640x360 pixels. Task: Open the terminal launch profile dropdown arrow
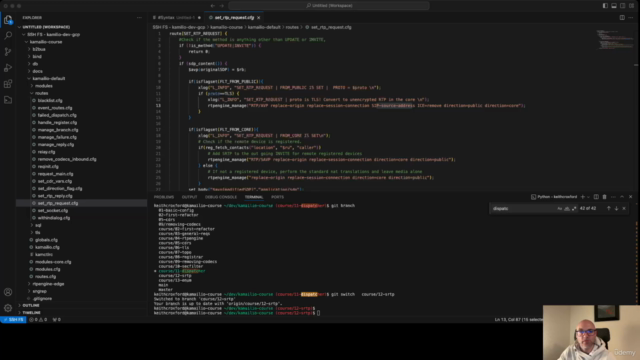(588, 197)
